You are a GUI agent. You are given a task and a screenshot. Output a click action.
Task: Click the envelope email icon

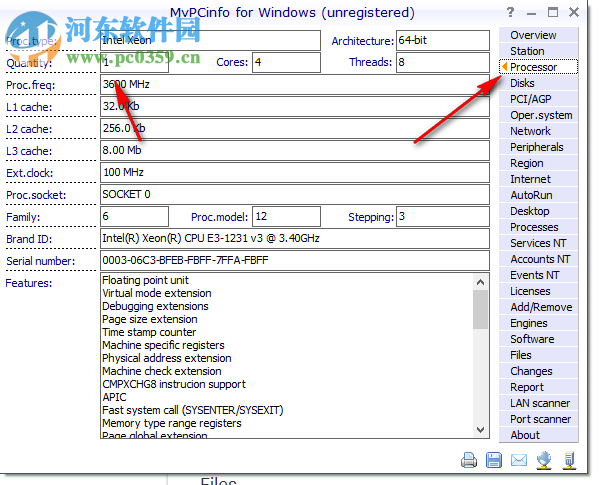(x=519, y=460)
